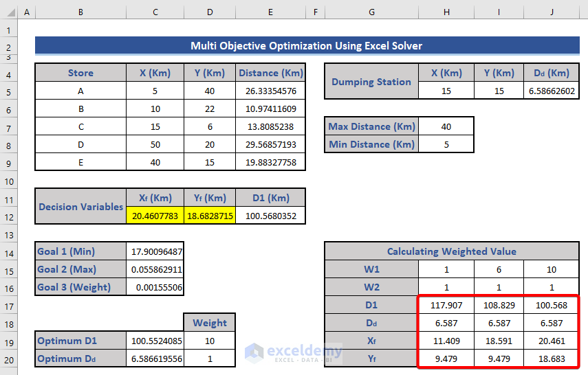
Task: Click the Goal 2 (Max) label
Action: (x=80, y=269)
